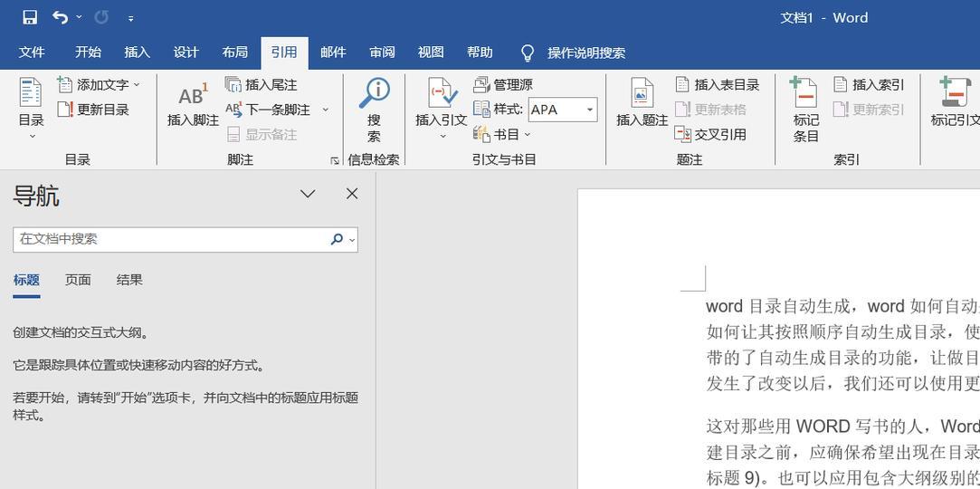
Task: Click the magnifier search icon in navigation pane
Action: click(337, 239)
